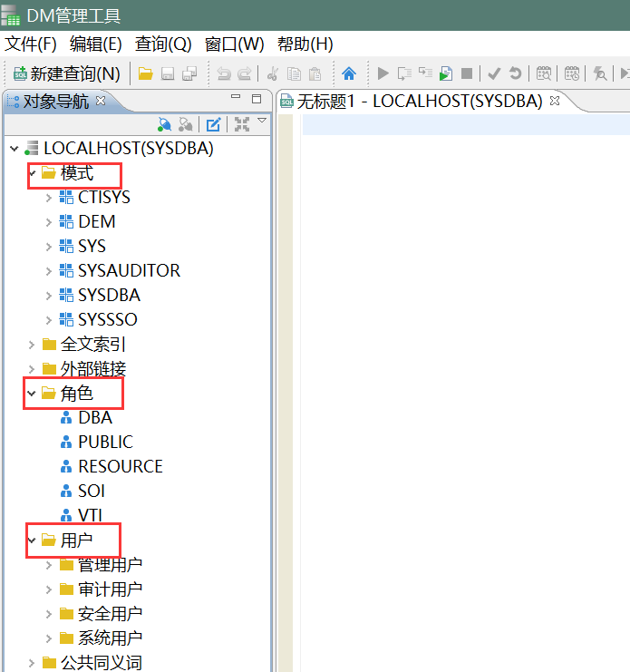The width and height of the screenshot is (630, 672).
Task: Expand the 外部链接 folder
Action: coord(31,369)
